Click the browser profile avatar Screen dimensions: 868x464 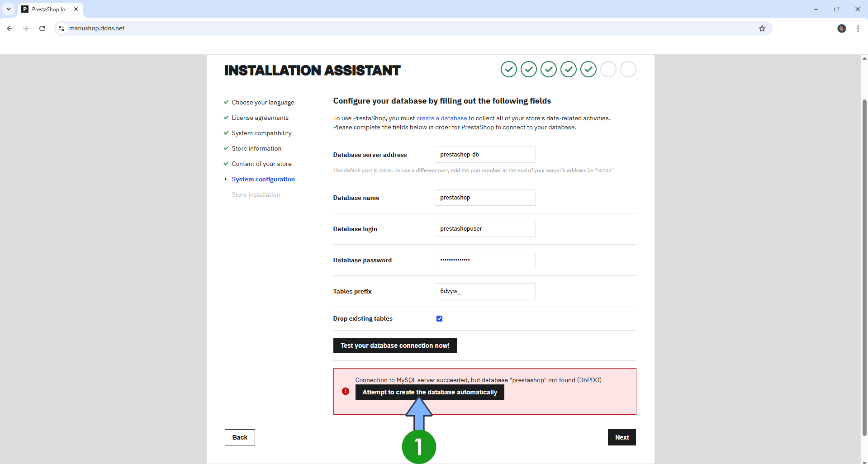[841, 28]
